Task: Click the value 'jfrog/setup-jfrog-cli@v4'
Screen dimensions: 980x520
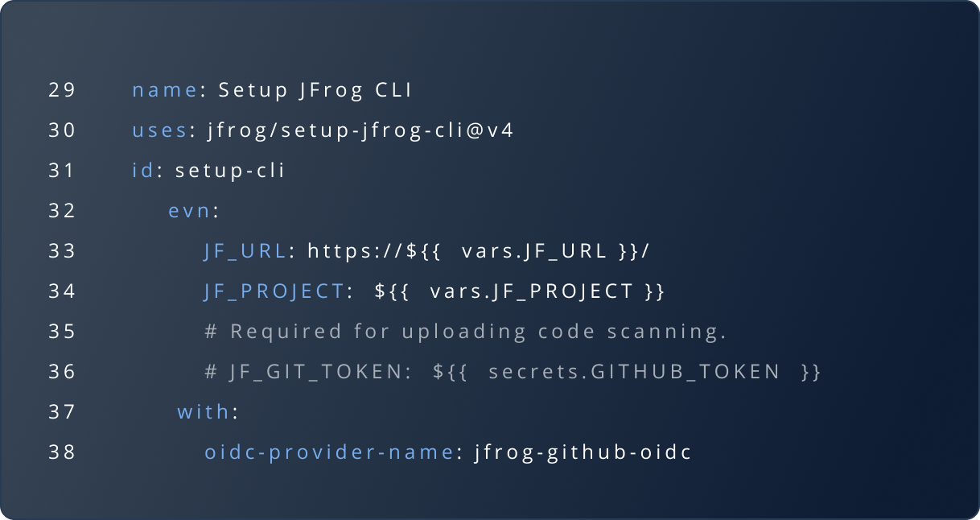Action: click(x=360, y=130)
